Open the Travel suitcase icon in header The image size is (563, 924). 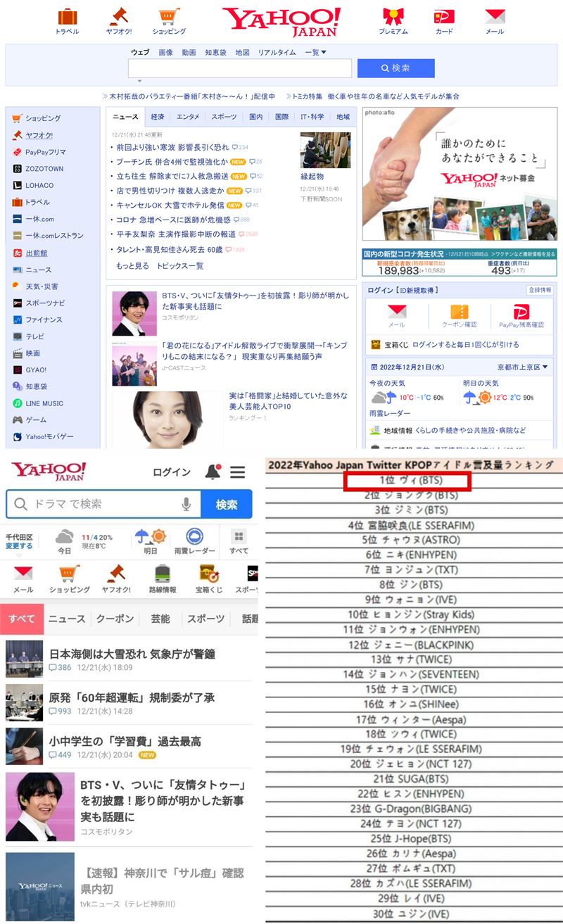click(68, 16)
